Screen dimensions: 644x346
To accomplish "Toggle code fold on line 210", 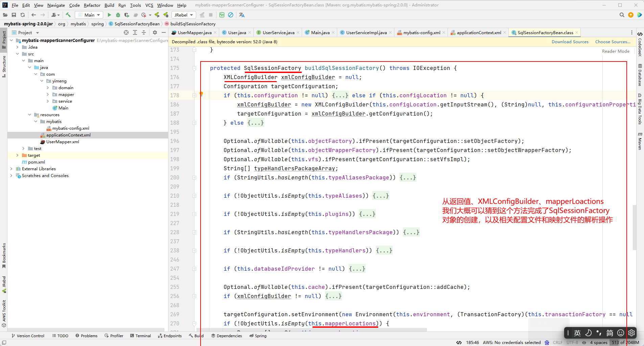I will coord(194,196).
